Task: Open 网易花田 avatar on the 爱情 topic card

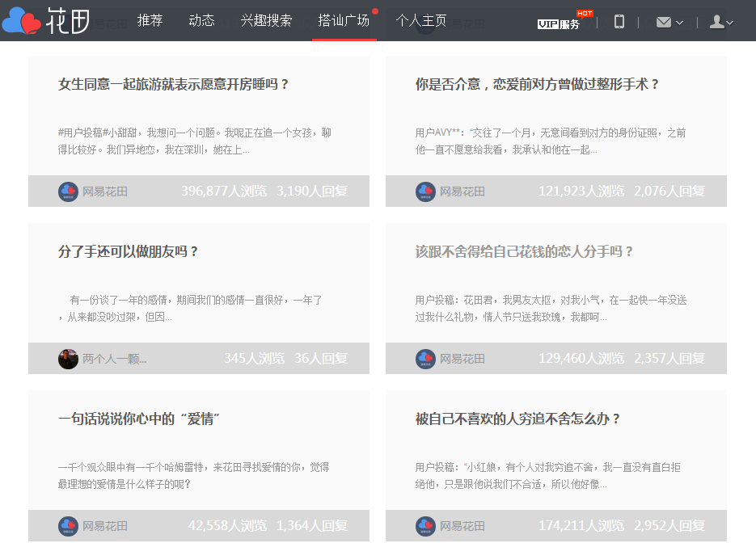Action: coord(67,525)
